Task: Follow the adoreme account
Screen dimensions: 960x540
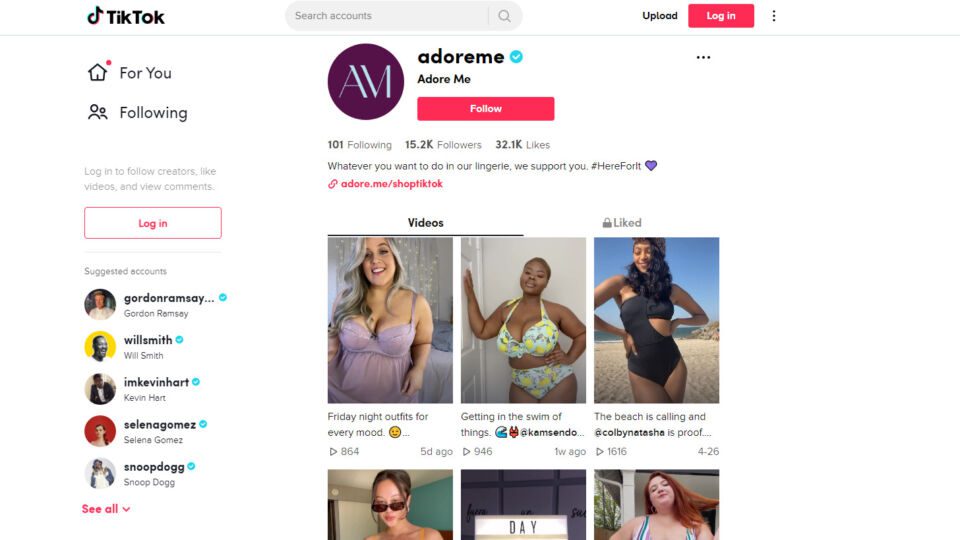Action: click(x=486, y=108)
